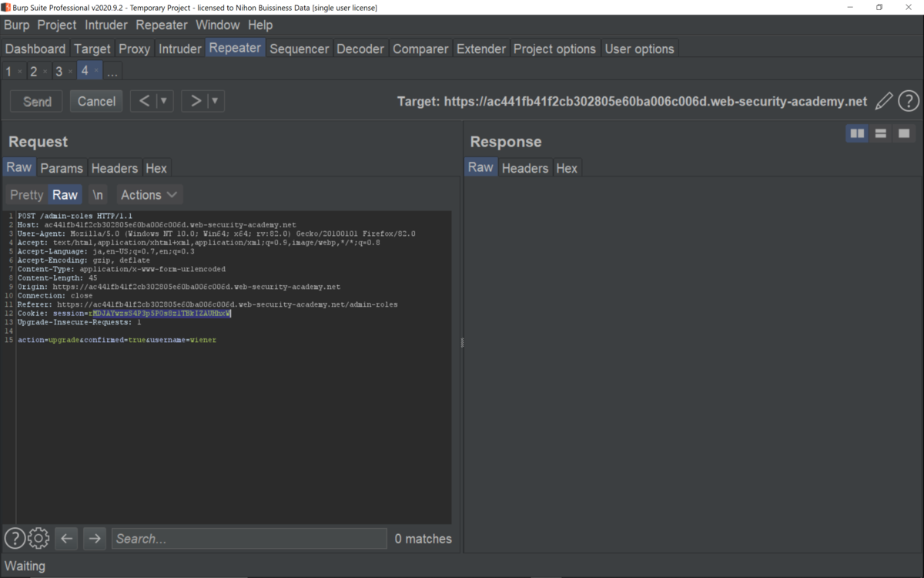Open request Params tab

click(x=62, y=168)
